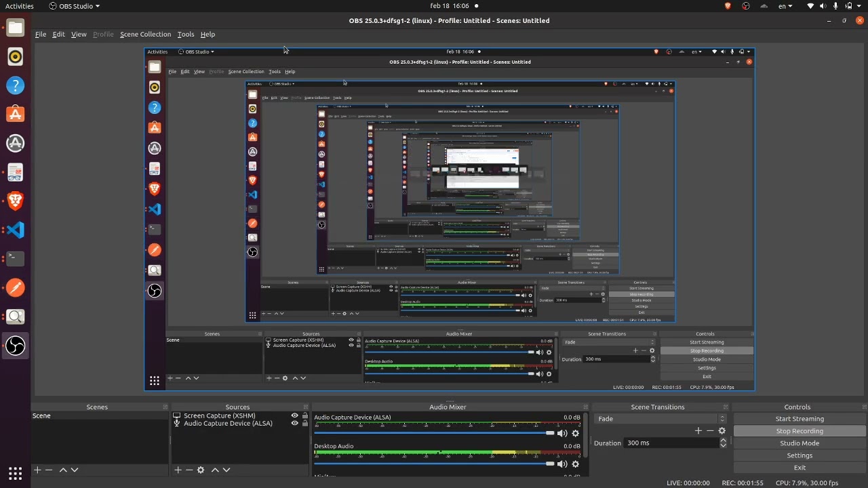Toggle visibility of Audio Capture Device (ALSA) source
The height and width of the screenshot is (488, 868).
coord(294,424)
